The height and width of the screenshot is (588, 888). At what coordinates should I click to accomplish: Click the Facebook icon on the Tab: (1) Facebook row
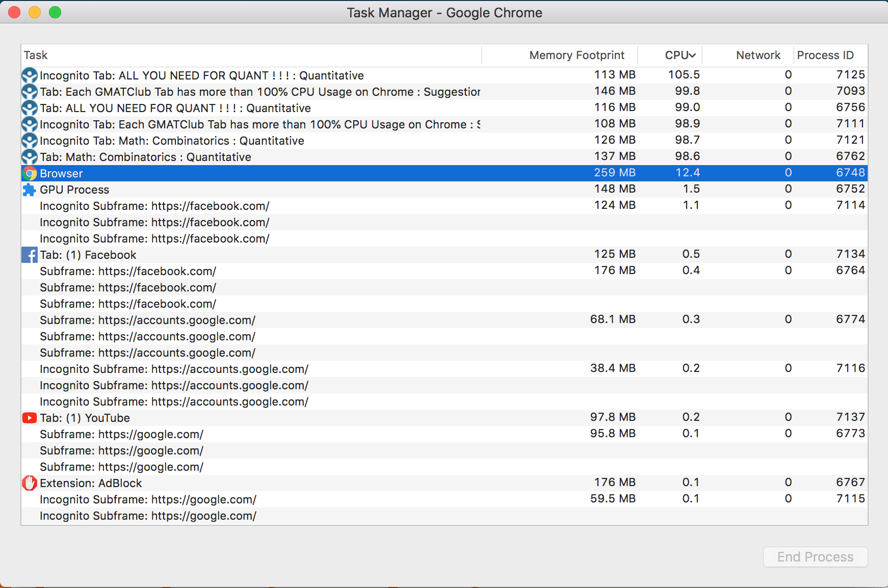pos(29,254)
